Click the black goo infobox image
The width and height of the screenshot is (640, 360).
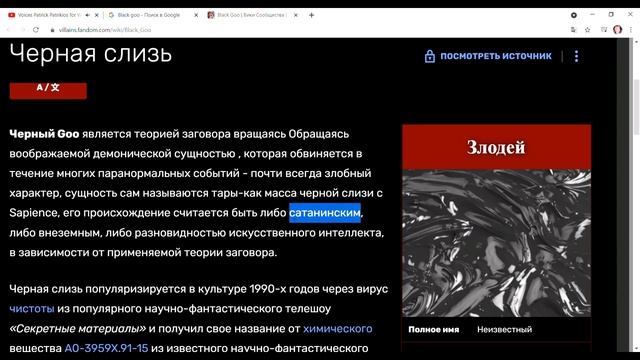pos(496,243)
